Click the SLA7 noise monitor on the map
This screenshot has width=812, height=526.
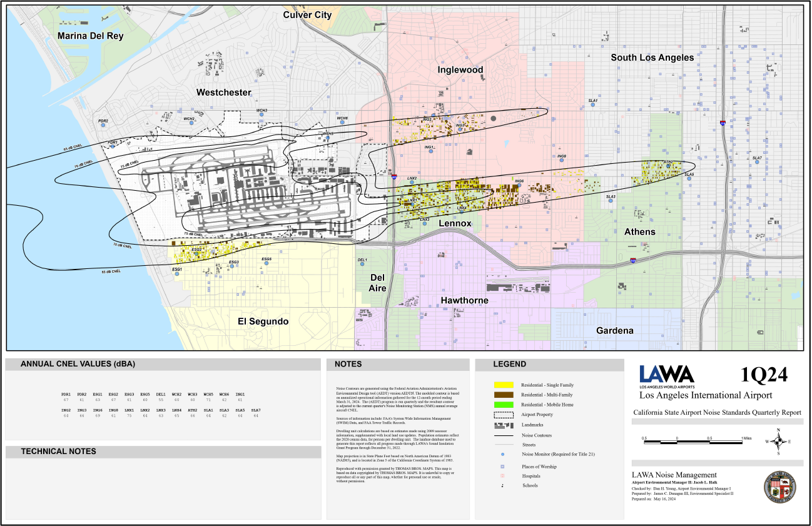coord(756,163)
